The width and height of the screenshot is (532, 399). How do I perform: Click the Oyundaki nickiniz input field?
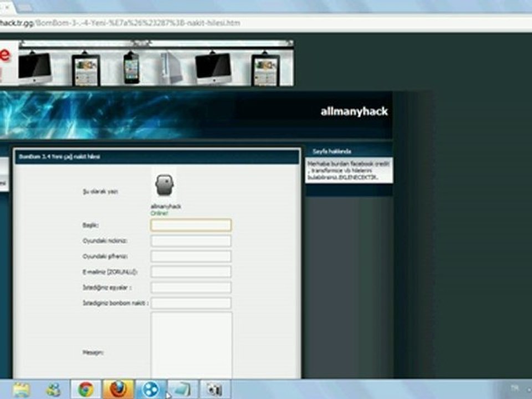click(191, 241)
